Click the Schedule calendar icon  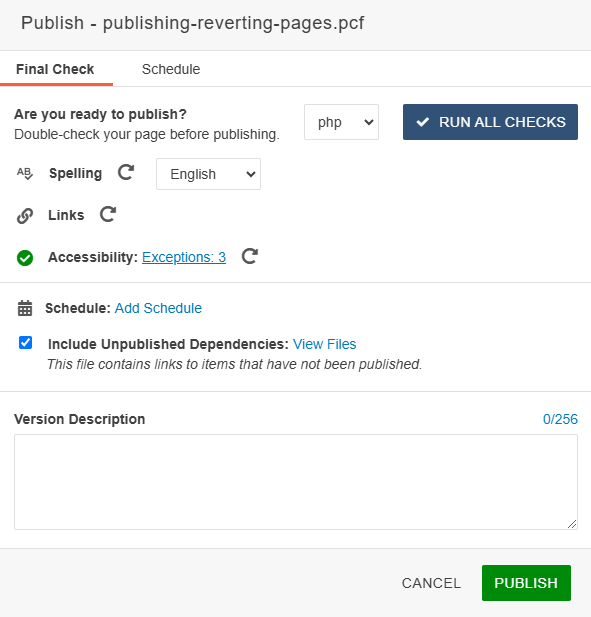(x=25, y=308)
